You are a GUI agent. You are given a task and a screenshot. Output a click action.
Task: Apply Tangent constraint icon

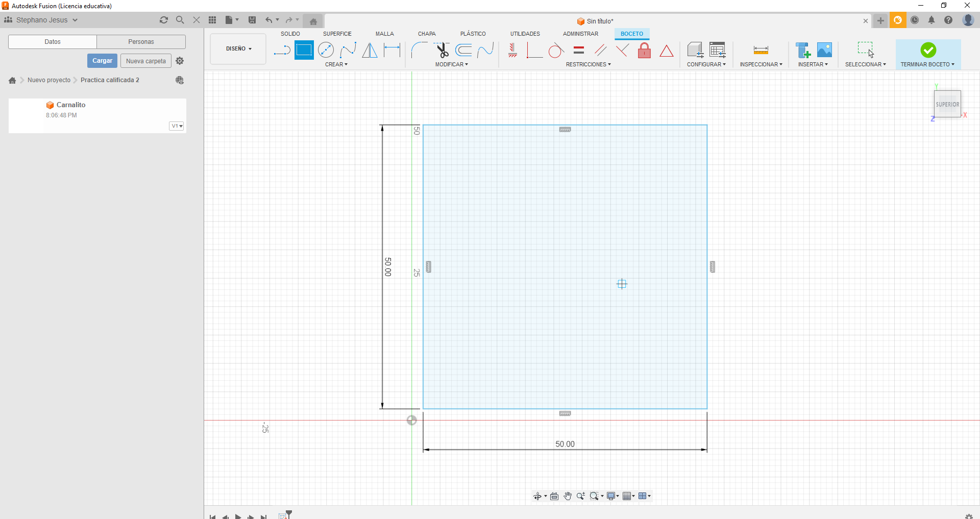tap(556, 51)
